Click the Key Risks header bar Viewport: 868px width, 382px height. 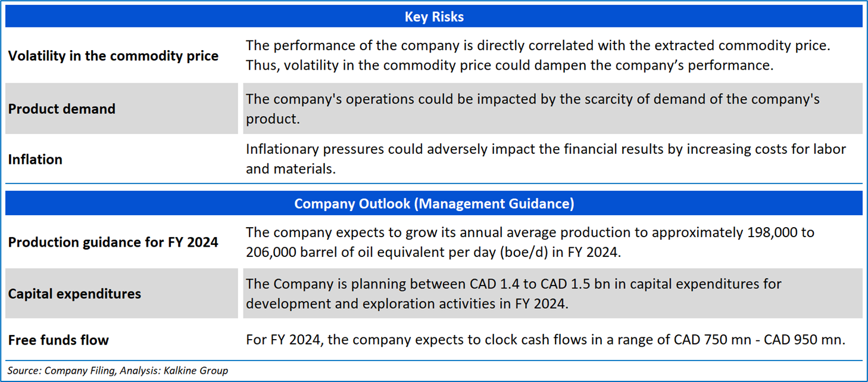coord(433,17)
